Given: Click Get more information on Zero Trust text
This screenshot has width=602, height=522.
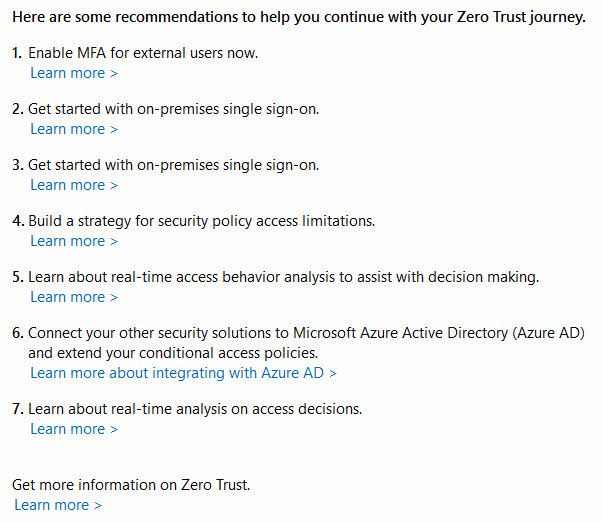Looking at the screenshot, I should [x=131, y=485].
